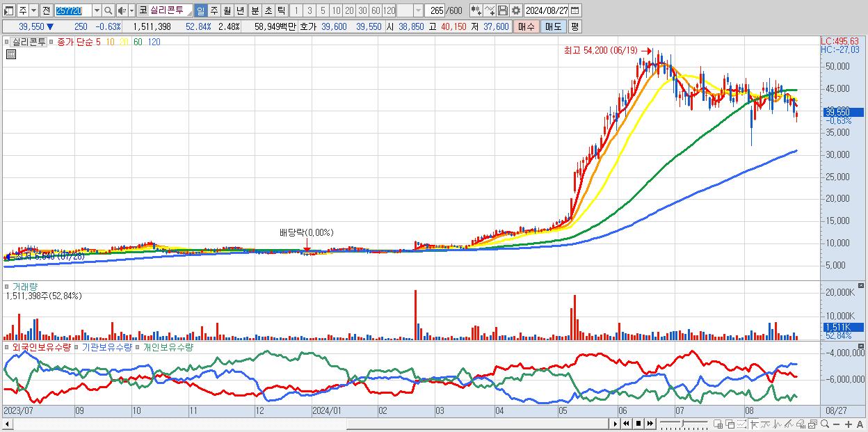Click the 120 interval button

tap(389, 10)
